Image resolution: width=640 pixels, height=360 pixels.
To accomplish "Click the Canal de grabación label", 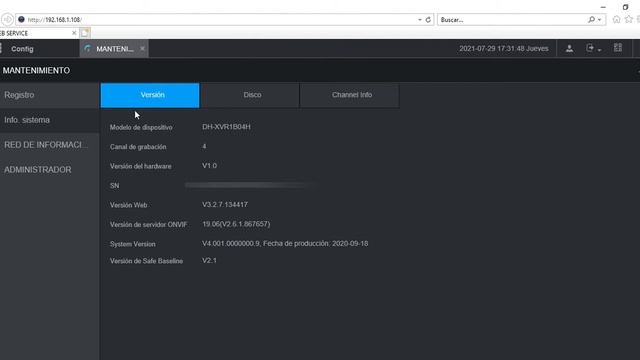I will click(x=138, y=147).
